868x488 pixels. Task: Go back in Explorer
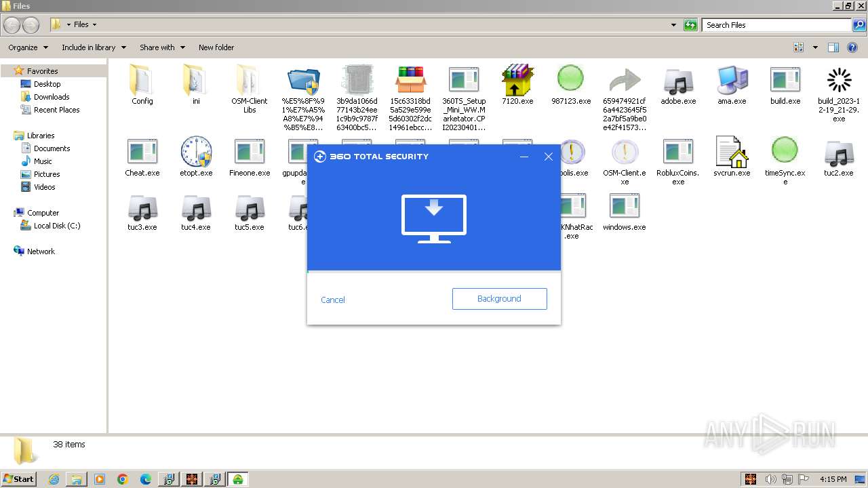tap(12, 25)
